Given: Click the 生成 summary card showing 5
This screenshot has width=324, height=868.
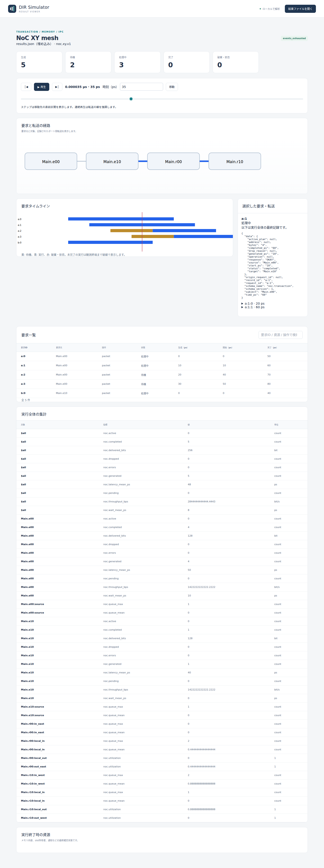Looking at the screenshot, I should click(x=39, y=62).
